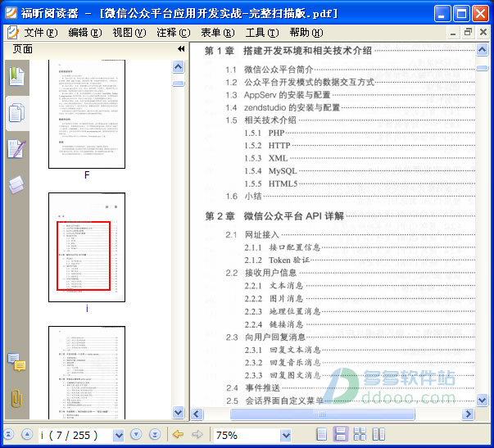Open the Attachments paperclip icon
Screen dimensions: 494x448
tap(16, 398)
